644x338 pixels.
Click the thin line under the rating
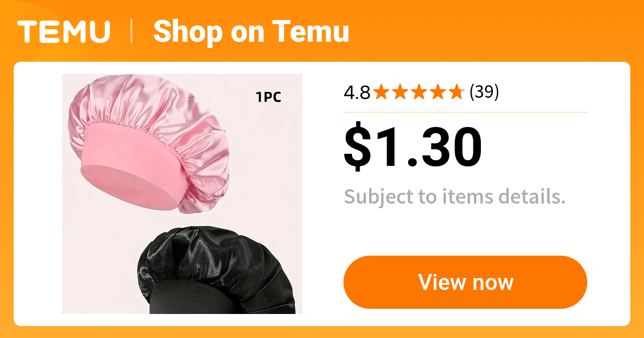tap(465, 112)
